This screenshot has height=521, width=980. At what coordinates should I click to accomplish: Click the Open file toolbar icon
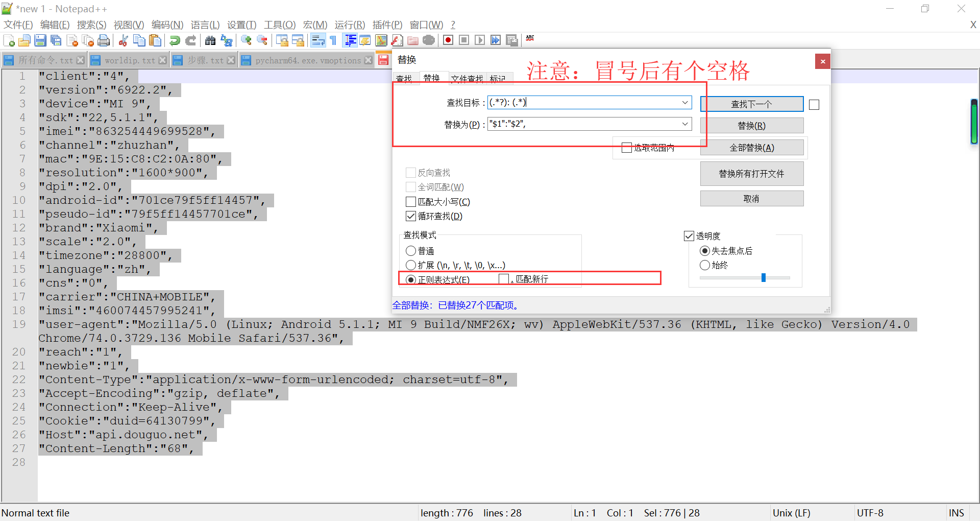pos(24,40)
